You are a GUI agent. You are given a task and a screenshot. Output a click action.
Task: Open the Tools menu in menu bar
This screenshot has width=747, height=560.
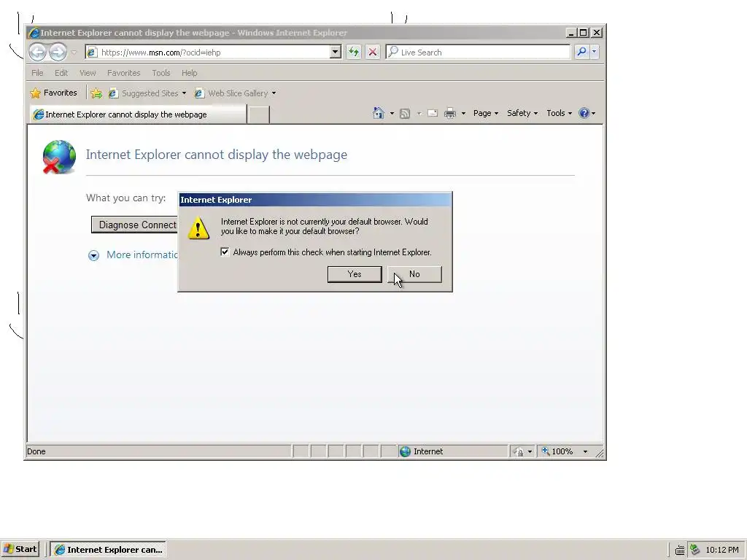161,73
